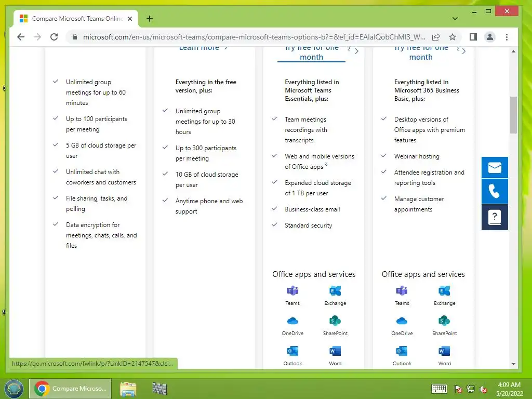Bookmark this page with the star

coord(453,37)
